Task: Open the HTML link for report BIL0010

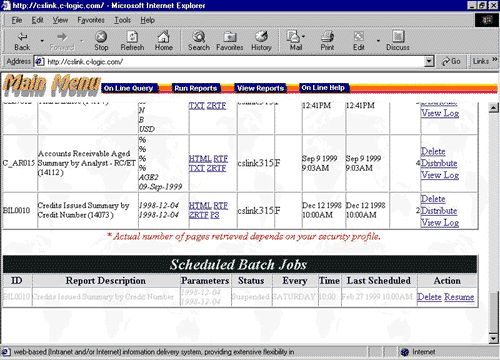Action: click(200, 206)
